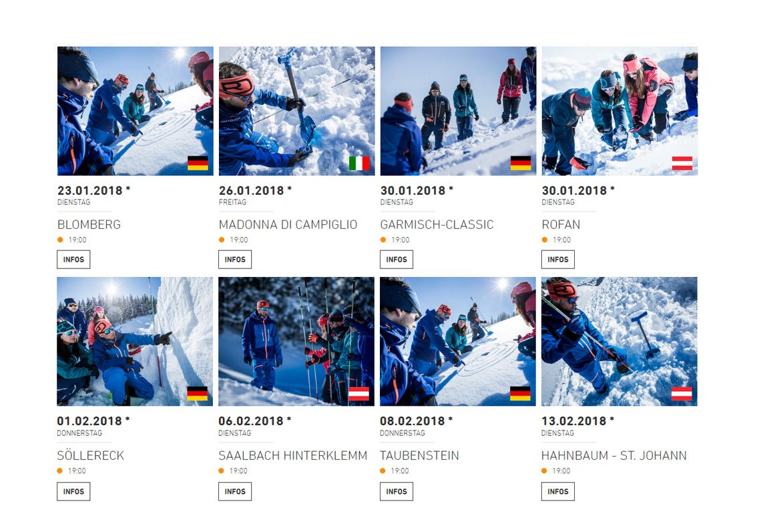This screenshot has height=532, width=757.
Task: Click the German flag on Taubenstein photo
Action: pos(520,394)
